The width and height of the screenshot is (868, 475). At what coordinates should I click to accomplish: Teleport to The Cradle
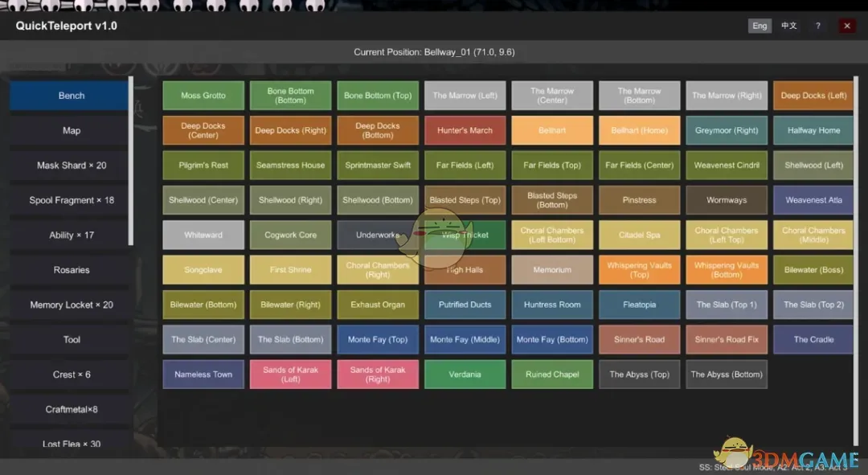point(813,339)
